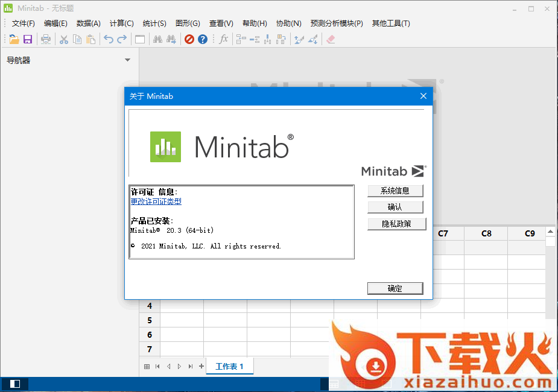
Task: Click the red Cancel icon
Action: point(189,39)
